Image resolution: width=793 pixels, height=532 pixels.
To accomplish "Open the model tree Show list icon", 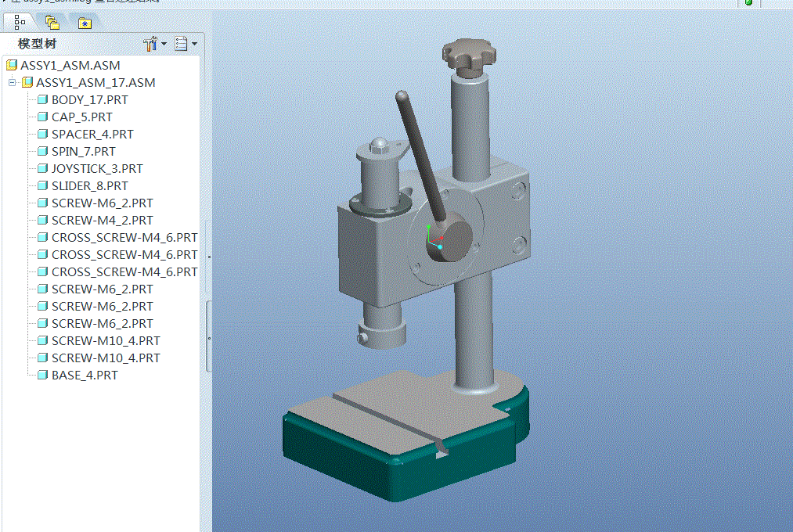I will [181, 44].
